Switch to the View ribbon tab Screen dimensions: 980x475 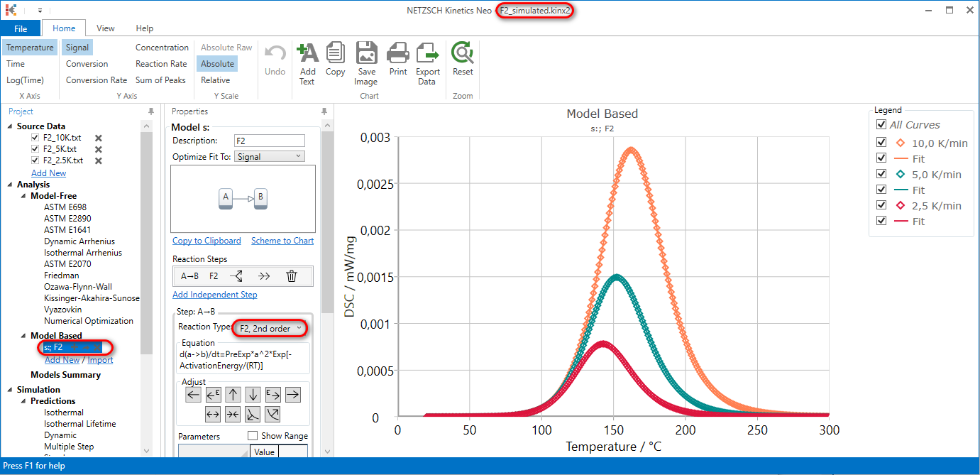[x=105, y=28]
